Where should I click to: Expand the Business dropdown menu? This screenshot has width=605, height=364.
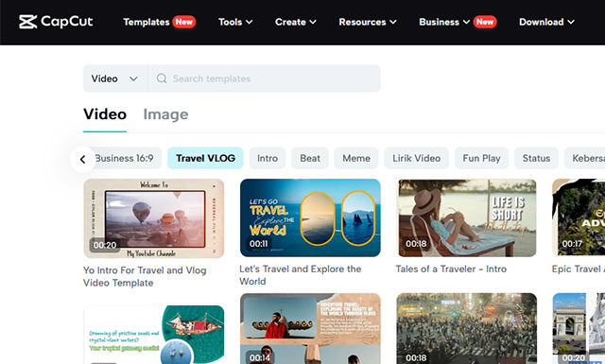[x=444, y=22]
